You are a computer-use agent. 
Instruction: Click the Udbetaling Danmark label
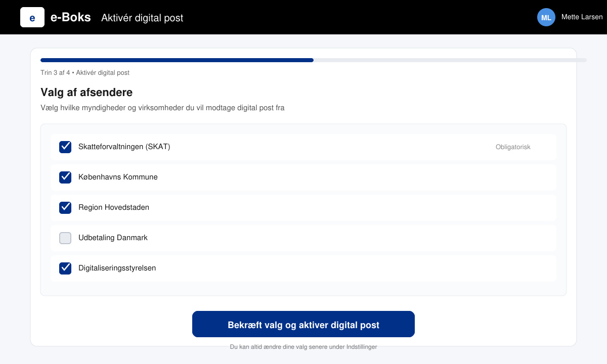(x=113, y=238)
